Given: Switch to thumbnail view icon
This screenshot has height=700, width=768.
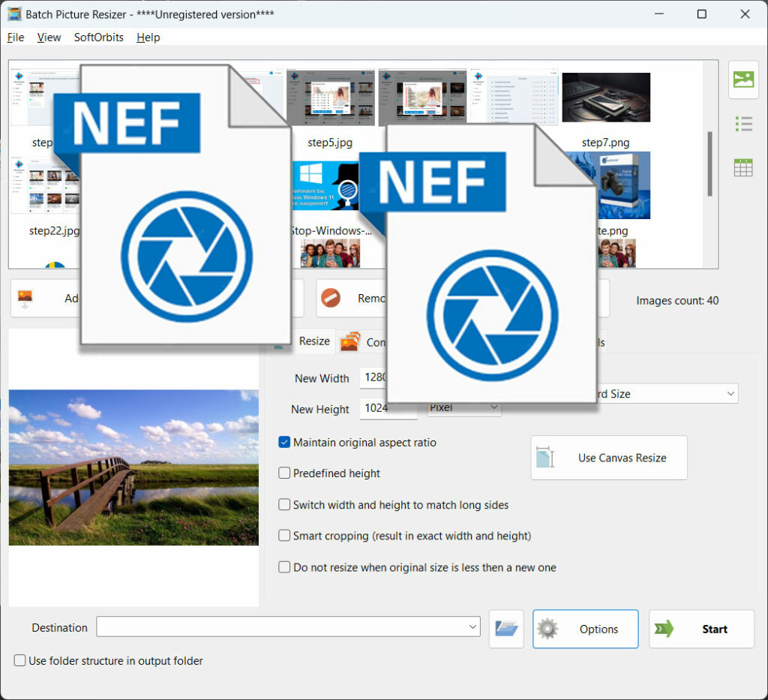Looking at the screenshot, I should tap(743, 80).
